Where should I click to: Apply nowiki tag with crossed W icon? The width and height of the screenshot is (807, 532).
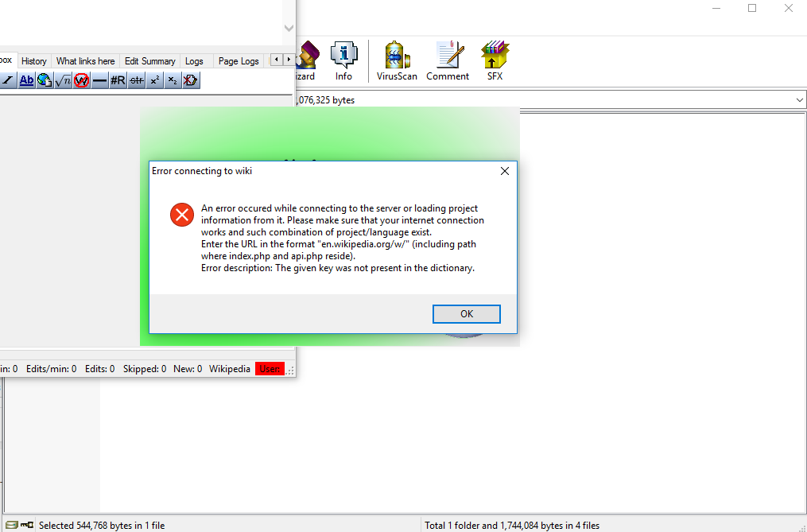pos(81,80)
